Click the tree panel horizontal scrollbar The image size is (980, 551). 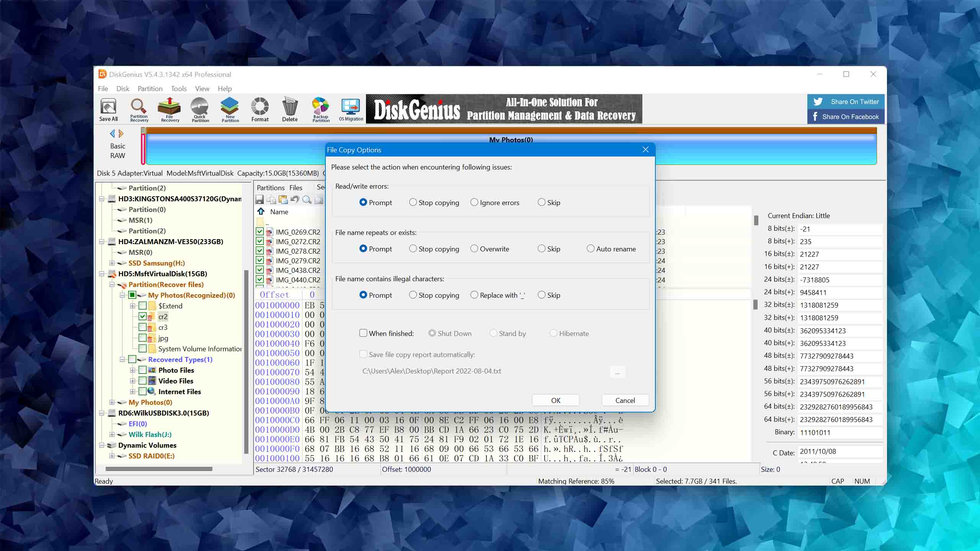click(x=159, y=469)
